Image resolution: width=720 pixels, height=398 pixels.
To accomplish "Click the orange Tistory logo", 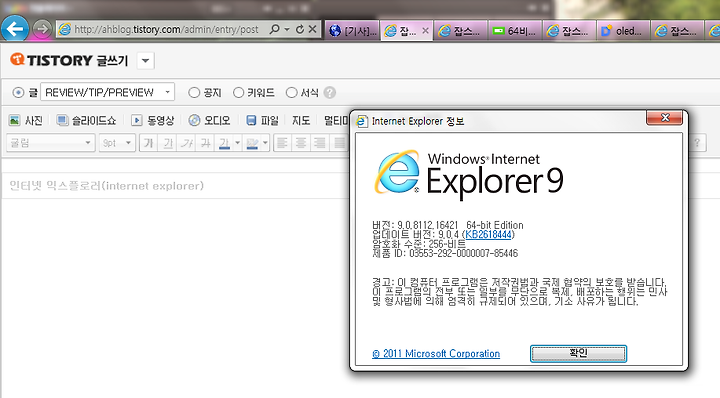I will tap(17, 59).
